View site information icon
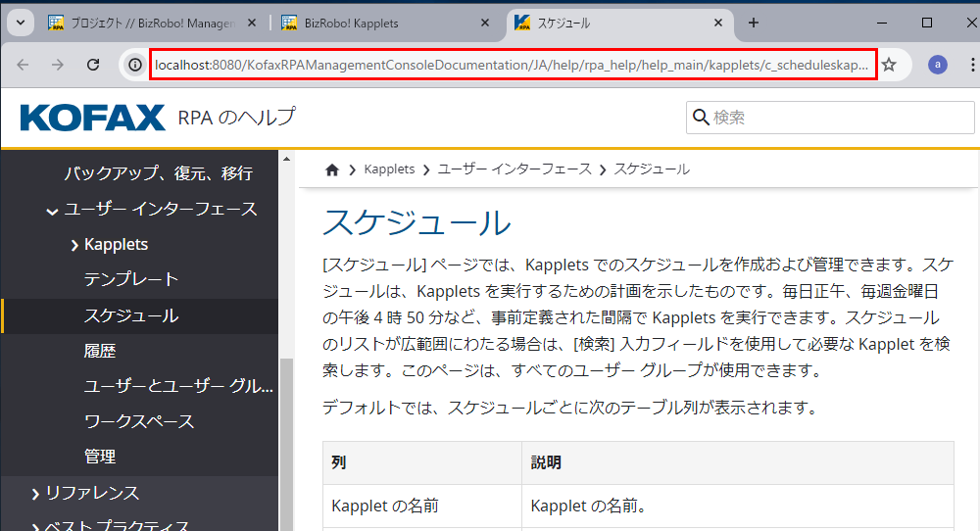Image resolution: width=980 pixels, height=531 pixels. click(x=135, y=65)
